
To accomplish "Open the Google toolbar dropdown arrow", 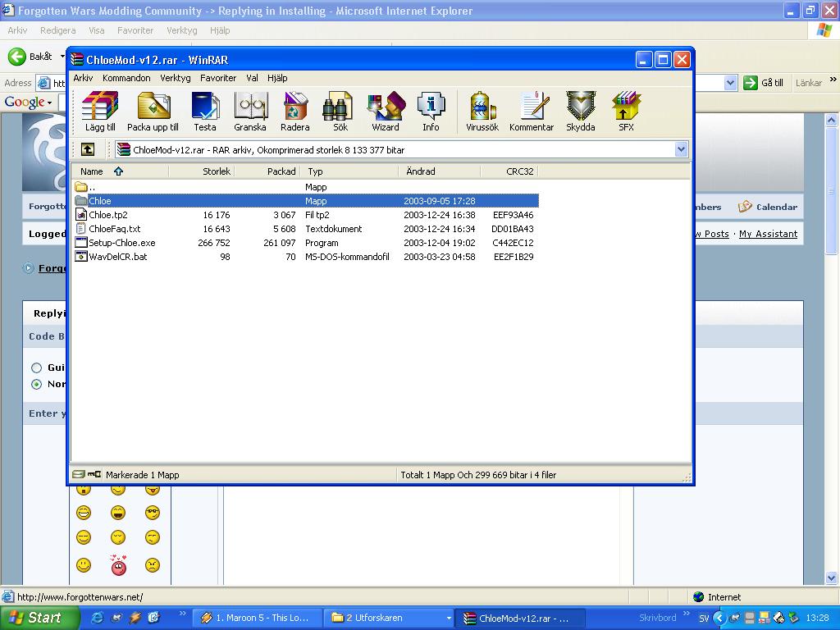I will coord(49,103).
